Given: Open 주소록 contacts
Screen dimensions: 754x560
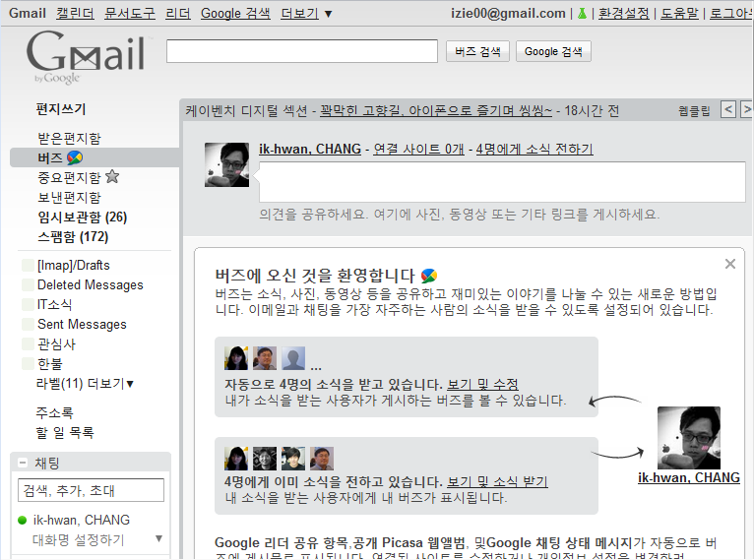Looking at the screenshot, I should [54, 413].
